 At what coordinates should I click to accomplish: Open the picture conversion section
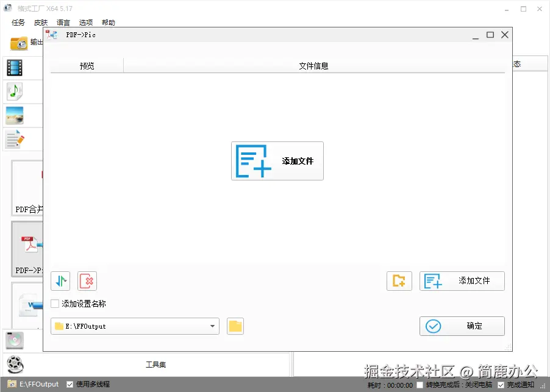14,115
